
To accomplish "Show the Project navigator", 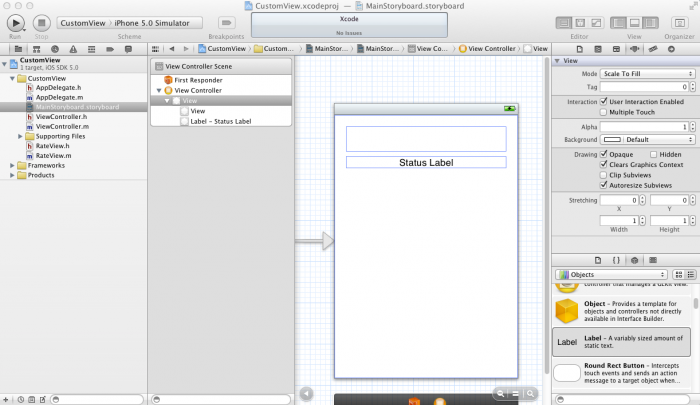I will (18, 49).
